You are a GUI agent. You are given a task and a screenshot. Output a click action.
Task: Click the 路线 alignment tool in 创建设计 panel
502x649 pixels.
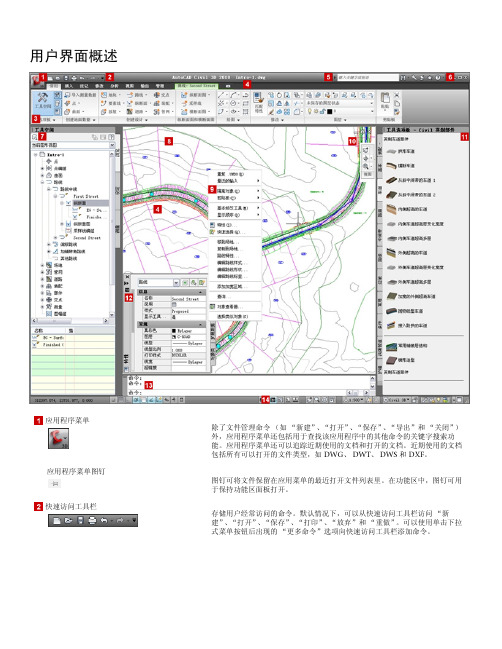(x=135, y=95)
